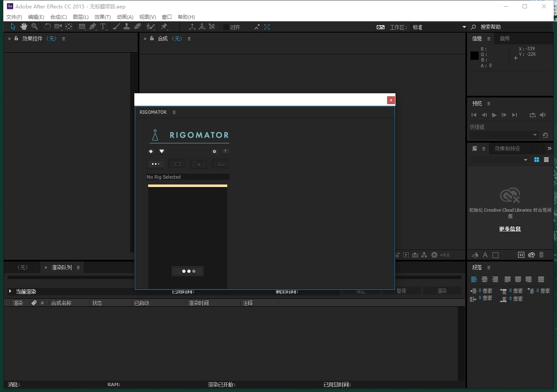Image resolution: width=557 pixels, height=392 pixels.
Task: Click the Rigomator down-triangle dropdown button
Action: [162, 151]
